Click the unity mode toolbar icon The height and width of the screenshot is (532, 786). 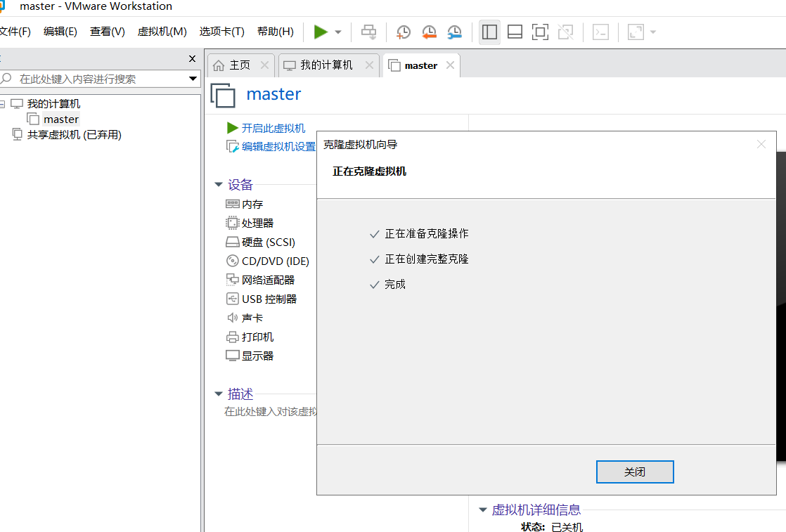[x=565, y=32]
